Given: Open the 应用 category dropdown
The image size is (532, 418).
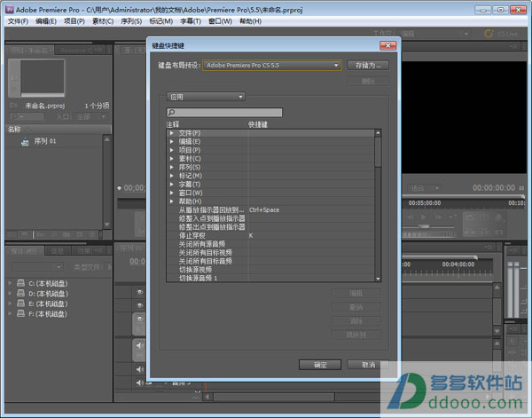Looking at the screenshot, I should pos(206,97).
